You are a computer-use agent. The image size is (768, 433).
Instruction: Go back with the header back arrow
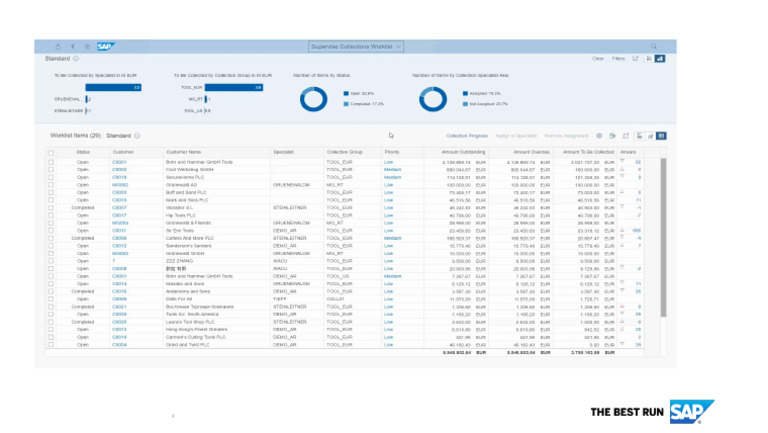73,47
